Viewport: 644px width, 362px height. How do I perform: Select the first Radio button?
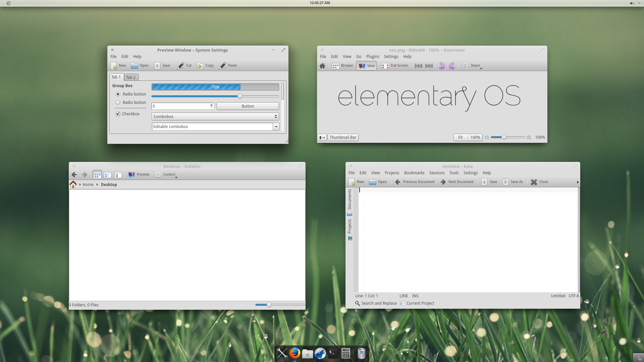tap(118, 94)
